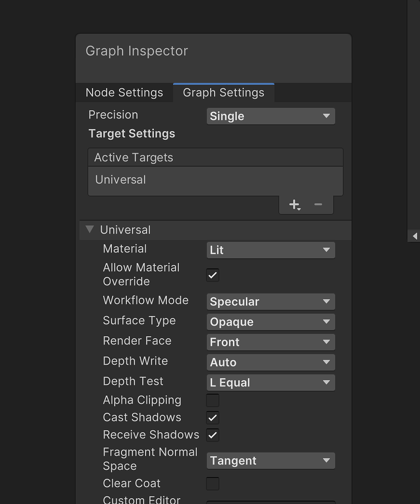
Task: Select the Graph Settings tab
Action: pyautogui.click(x=224, y=93)
